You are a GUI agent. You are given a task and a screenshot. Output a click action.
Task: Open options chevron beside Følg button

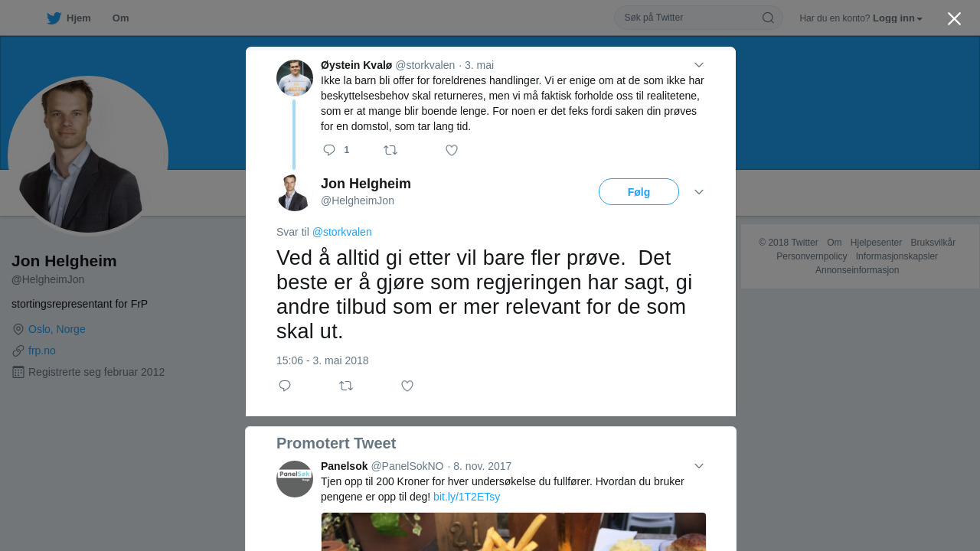(698, 192)
